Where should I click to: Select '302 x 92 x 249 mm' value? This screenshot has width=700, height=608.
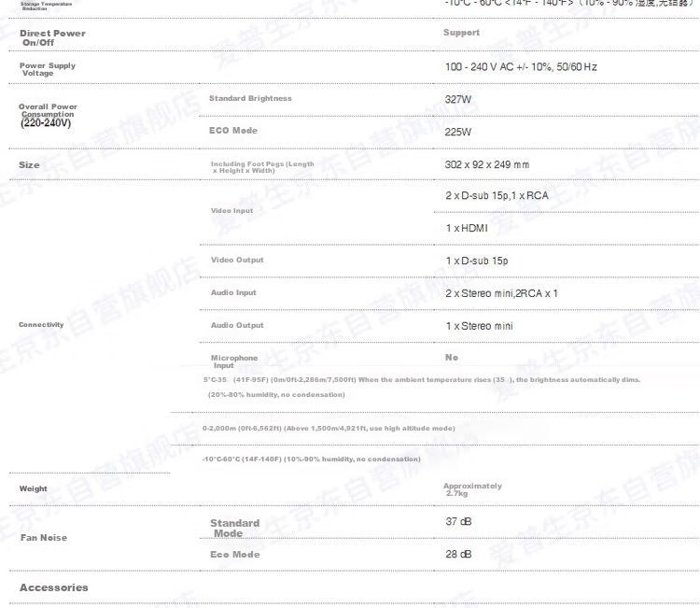pyautogui.click(x=487, y=165)
